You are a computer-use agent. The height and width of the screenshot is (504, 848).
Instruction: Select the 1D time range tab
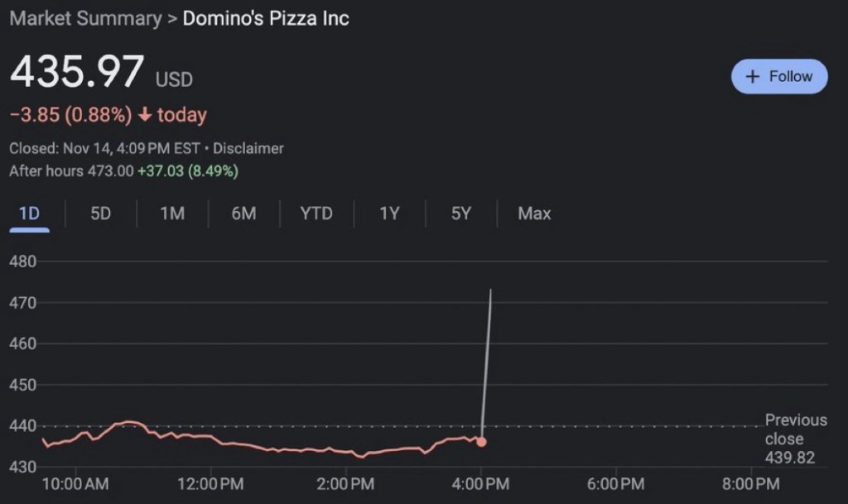pyautogui.click(x=29, y=214)
